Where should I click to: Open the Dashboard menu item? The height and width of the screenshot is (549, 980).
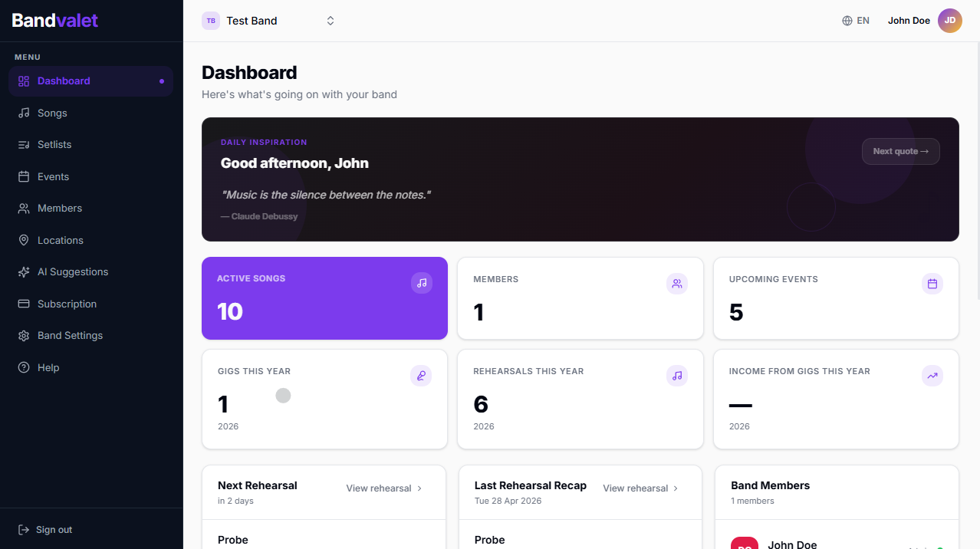tap(90, 81)
